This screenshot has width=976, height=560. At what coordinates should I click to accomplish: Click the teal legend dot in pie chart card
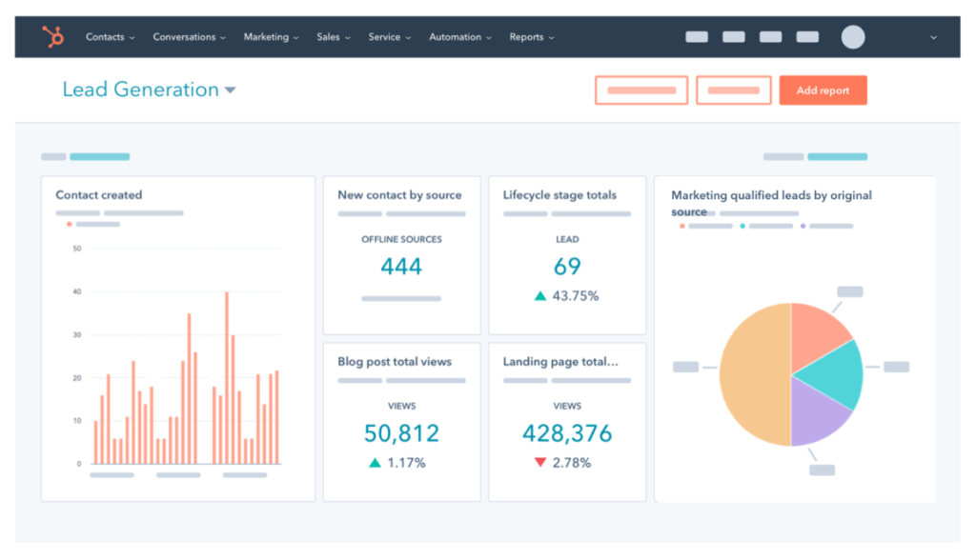(x=742, y=227)
